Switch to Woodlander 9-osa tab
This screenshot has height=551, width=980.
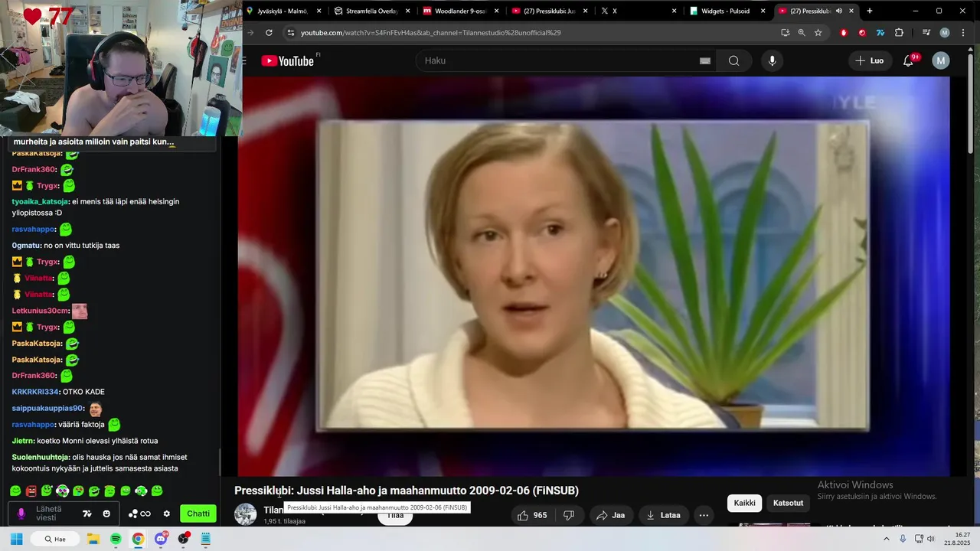click(459, 11)
